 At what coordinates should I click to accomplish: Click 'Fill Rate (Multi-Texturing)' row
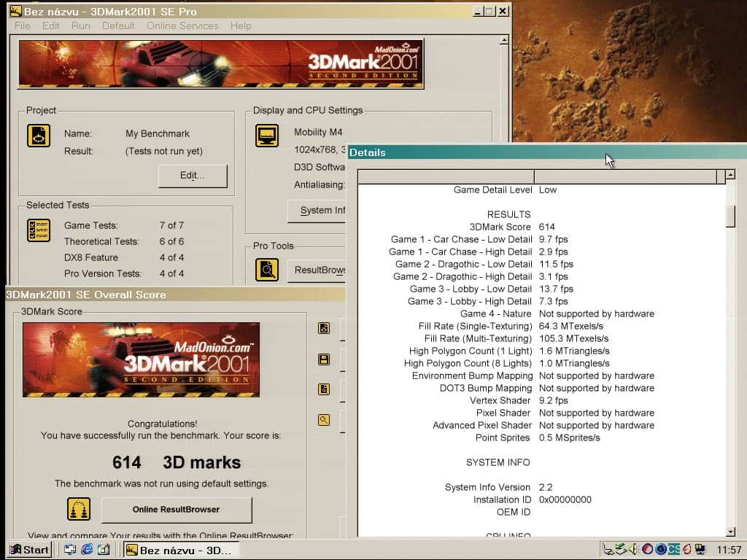(542, 338)
